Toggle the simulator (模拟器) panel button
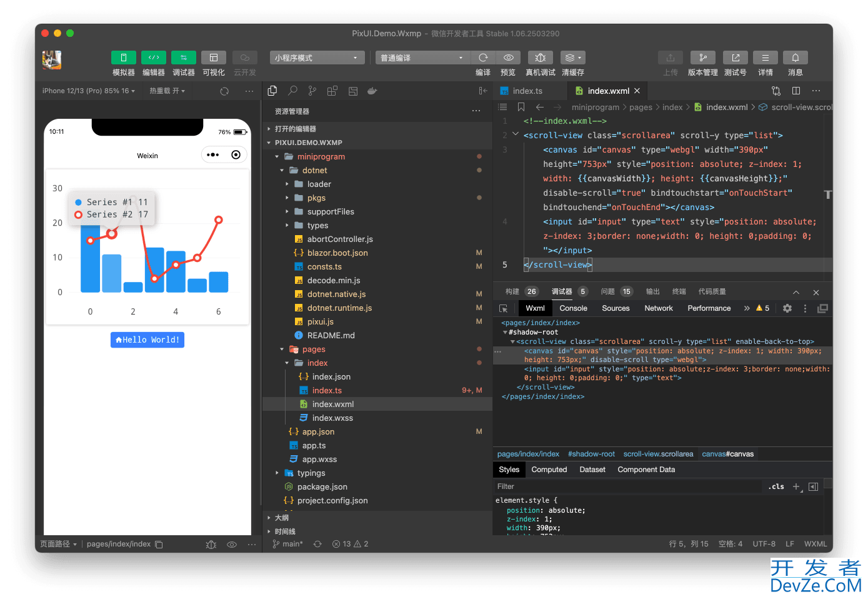The image size is (868, 599). pos(123,58)
